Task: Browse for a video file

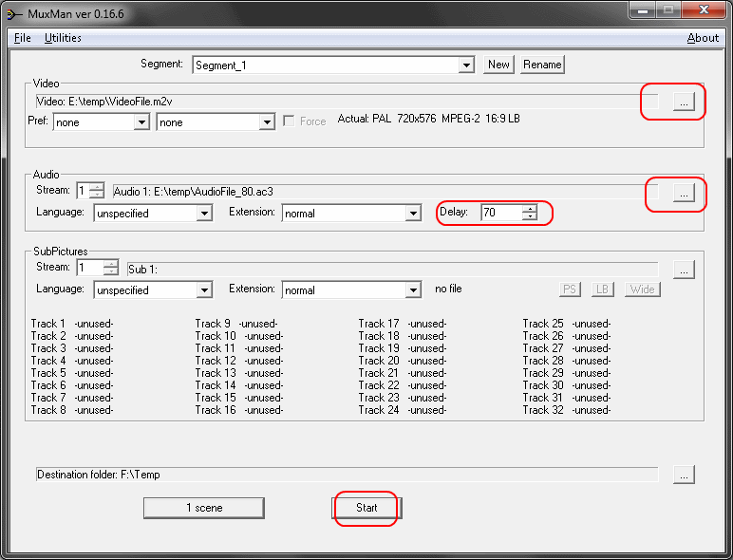Action: coord(684,102)
